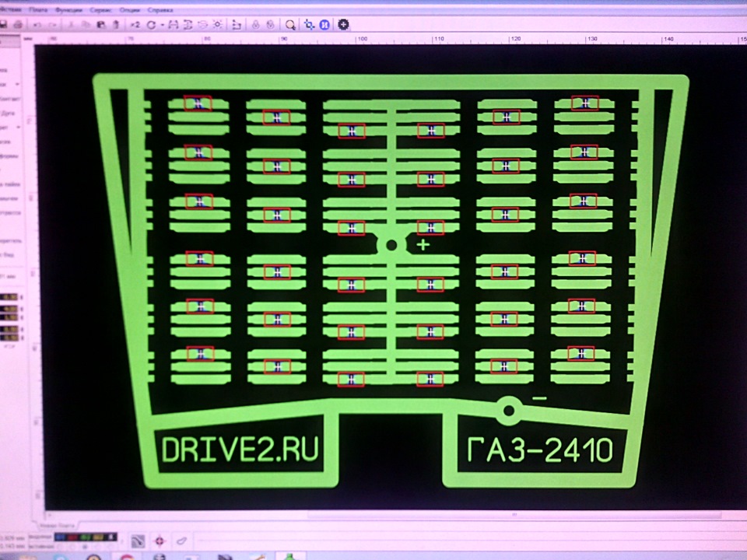The width and height of the screenshot is (747, 560).
Task: Click the Save floppy disk icon
Action: point(3,24)
